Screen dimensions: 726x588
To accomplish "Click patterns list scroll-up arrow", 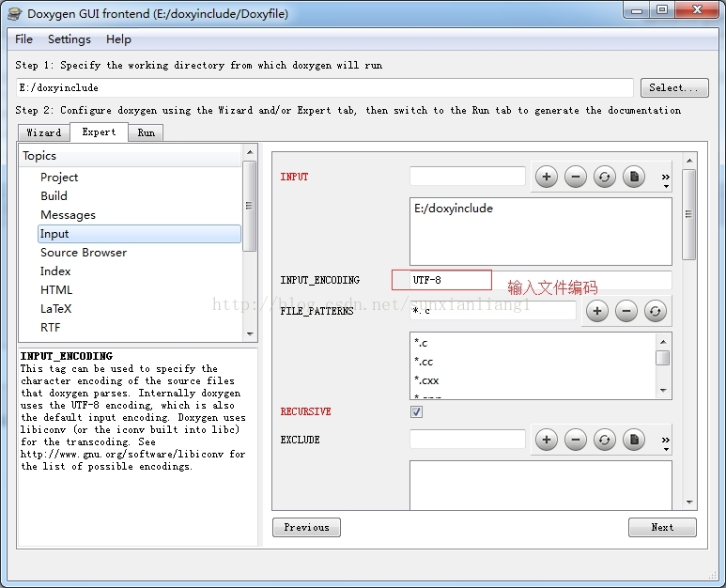I will click(663, 342).
